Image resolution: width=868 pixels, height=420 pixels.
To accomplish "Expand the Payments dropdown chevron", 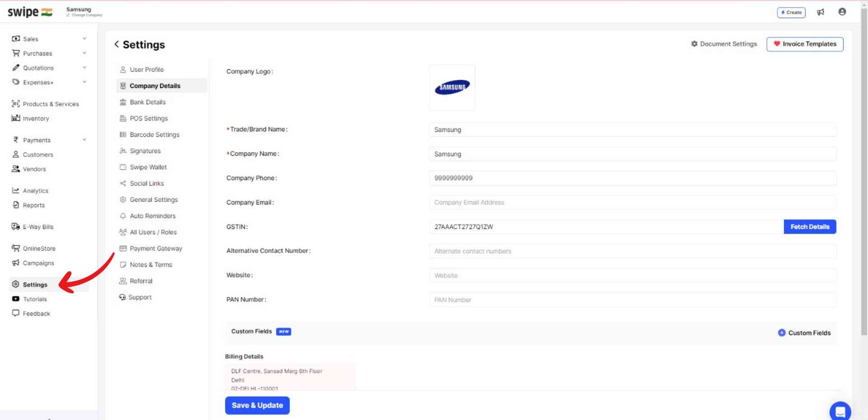I will pos(84,140).
